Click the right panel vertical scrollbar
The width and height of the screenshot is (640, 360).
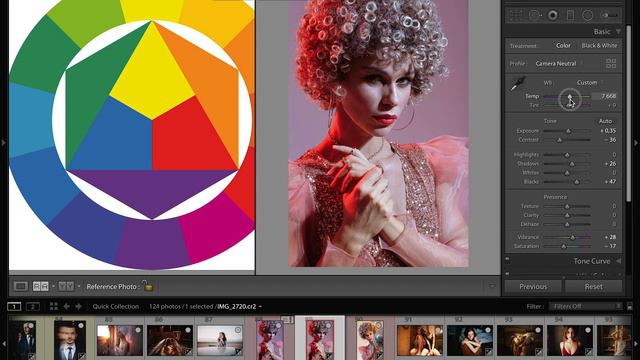click(x=629, y=114)
